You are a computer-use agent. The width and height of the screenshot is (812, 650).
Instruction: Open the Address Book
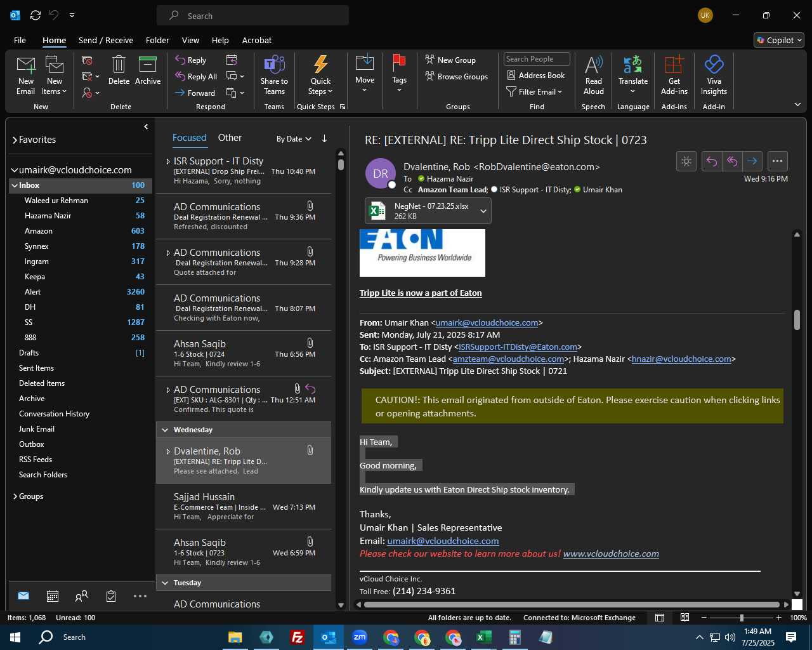tap(535, 76)
